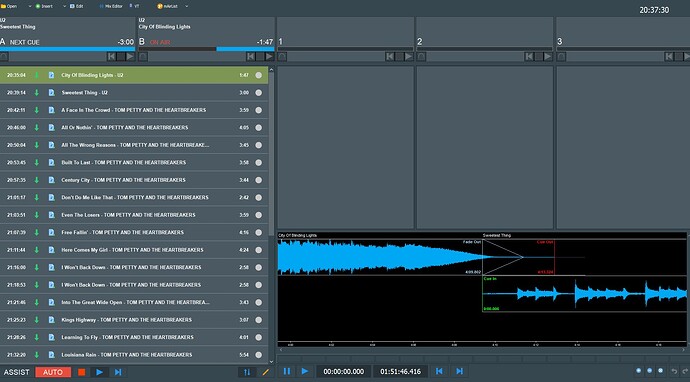Toggle the status circle for Free Fallin' row
Image resolution: width=690 pixels, height=382 pixels.
pyautogui.click(x=259, y=232)
